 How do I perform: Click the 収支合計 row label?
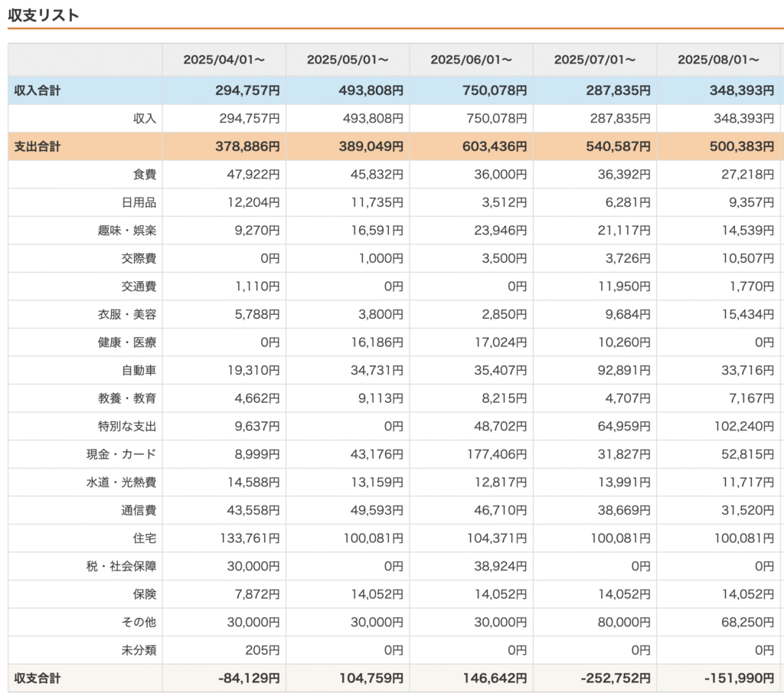pyautogui.click(x=38, y=679)
